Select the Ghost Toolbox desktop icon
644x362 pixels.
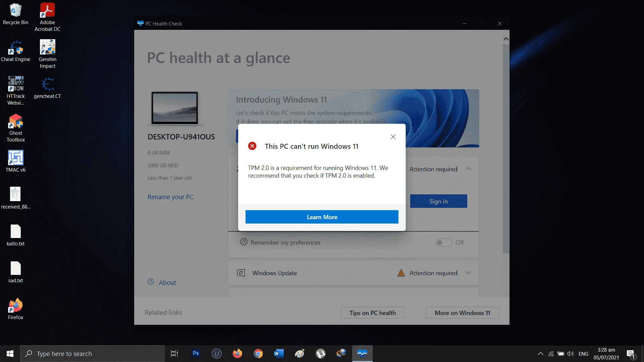click(15, 128)
